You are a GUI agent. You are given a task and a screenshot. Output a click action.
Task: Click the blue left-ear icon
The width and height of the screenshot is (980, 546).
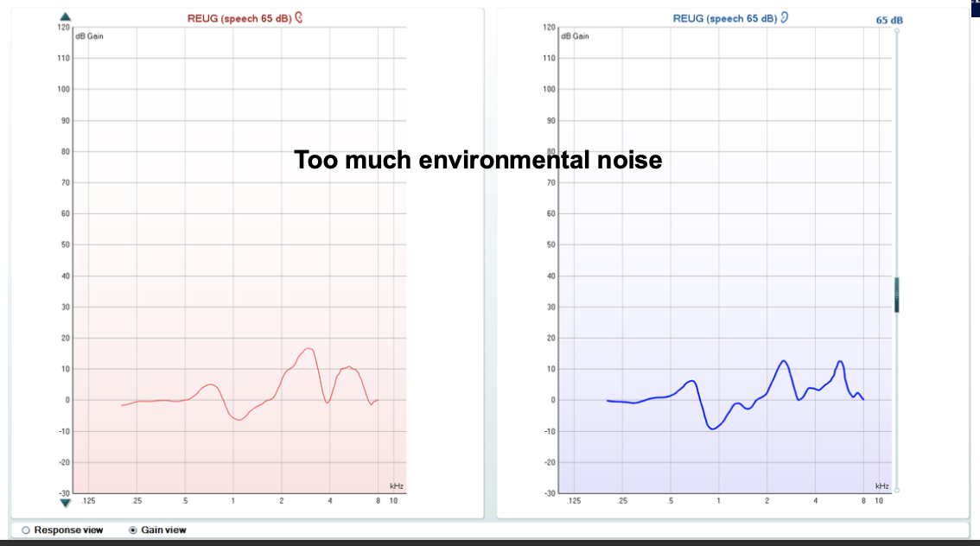pyautogui.click(x=784, y=17)
